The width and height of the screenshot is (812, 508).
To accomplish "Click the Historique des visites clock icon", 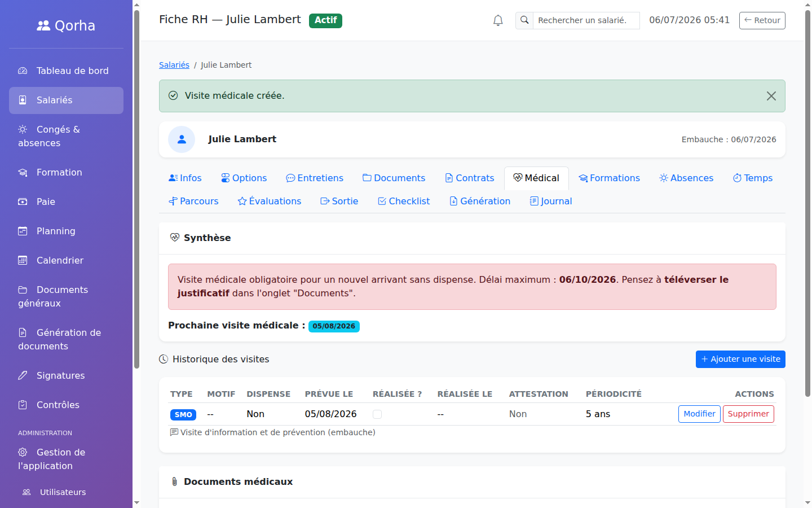I will click(x=164, y=359).
